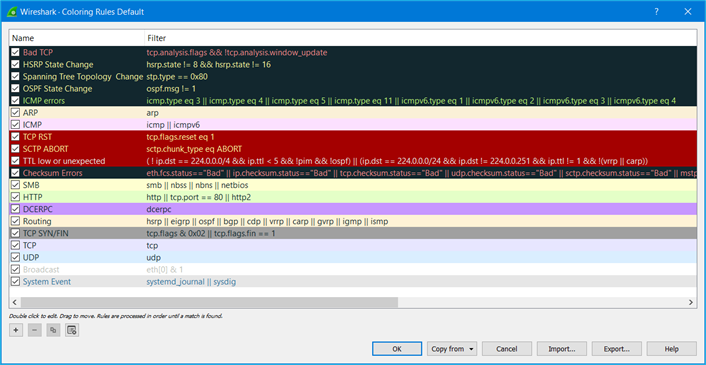Click filter 'http || tcp.port == 80 || http2'
Screen dimensions: 706x365
[x=198, y=197]
